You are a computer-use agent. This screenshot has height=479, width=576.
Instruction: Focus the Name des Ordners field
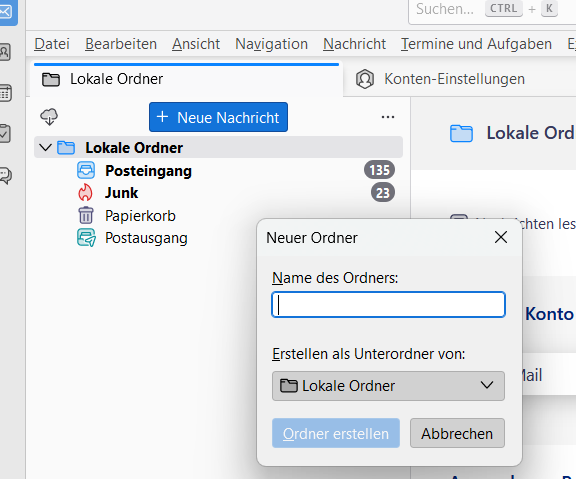(388, 305)
